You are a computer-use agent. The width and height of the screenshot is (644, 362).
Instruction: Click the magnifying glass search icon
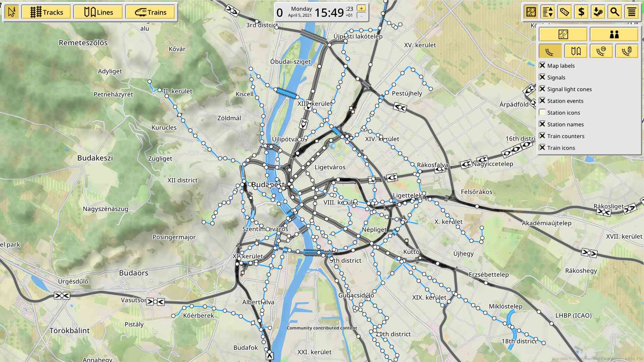tap(615, 12)
